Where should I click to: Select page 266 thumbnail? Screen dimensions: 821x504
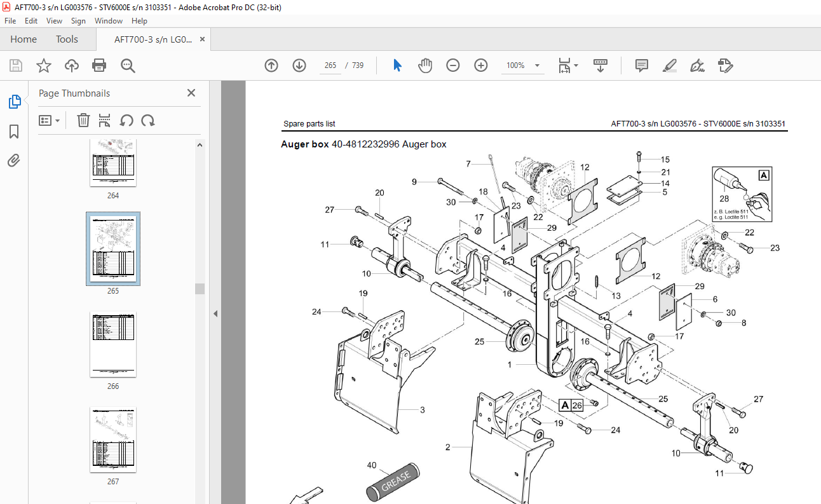coord(113,344)
